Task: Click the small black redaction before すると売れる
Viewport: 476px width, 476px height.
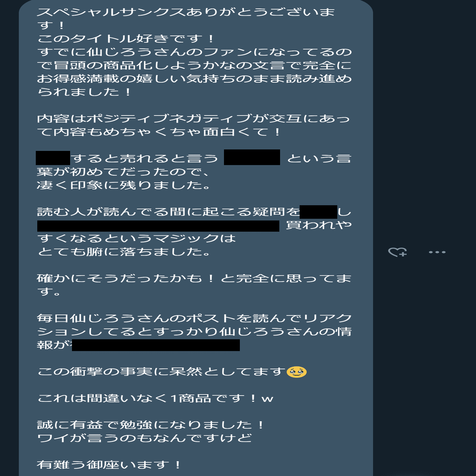Action: coord(53,158)
